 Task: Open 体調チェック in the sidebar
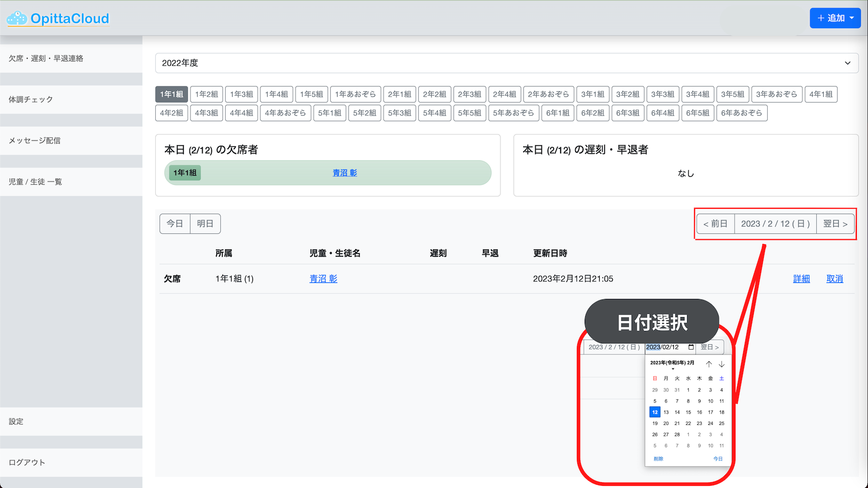click(71, 99)
